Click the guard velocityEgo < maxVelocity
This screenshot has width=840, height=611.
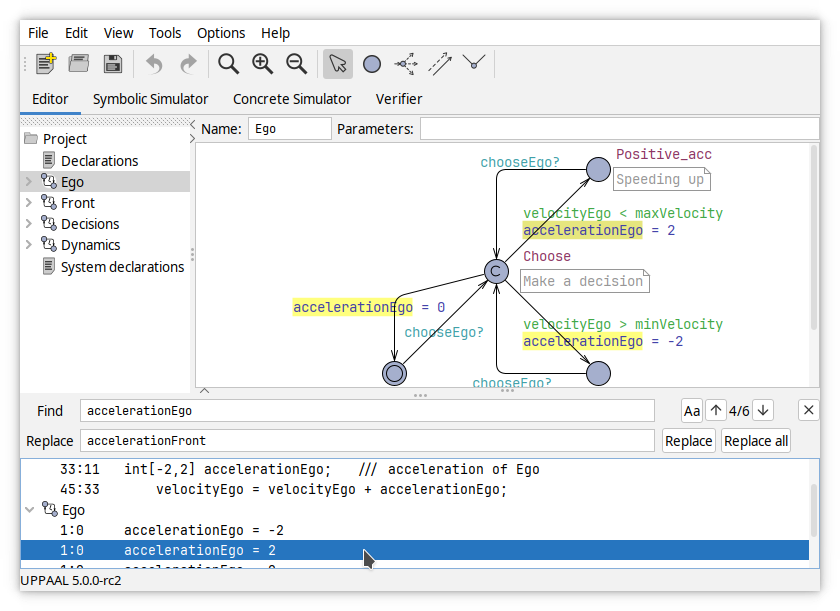pos(623,213)
